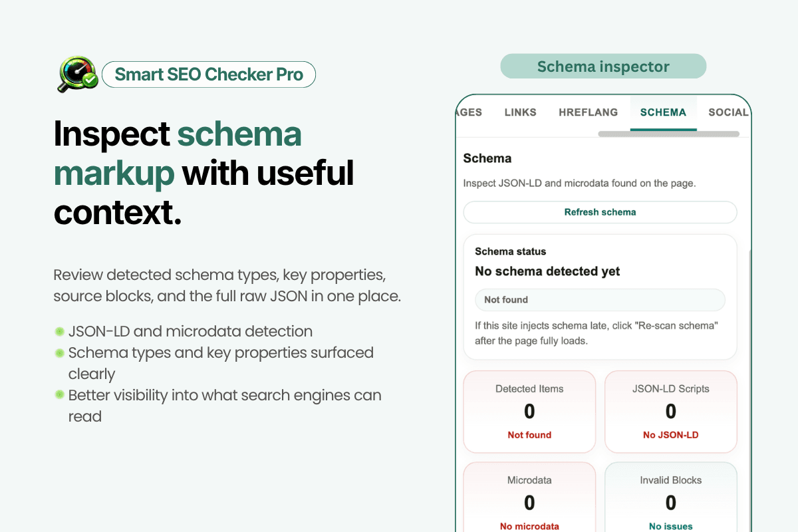
Task: Select the LINKS tab
Action: pos(520,112)
